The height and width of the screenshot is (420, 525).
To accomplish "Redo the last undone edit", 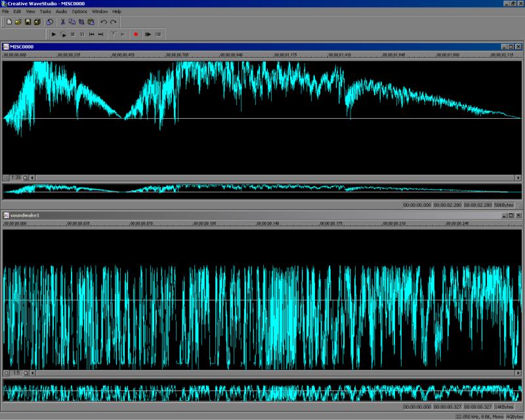I will (x=113, y=22).
